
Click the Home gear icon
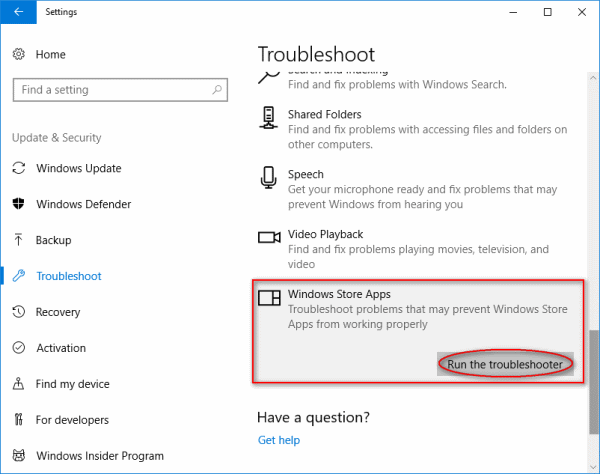19,54
